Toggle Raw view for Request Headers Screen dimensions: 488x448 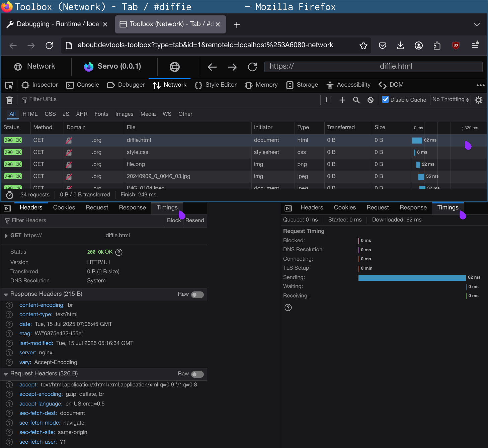point(197,374)
